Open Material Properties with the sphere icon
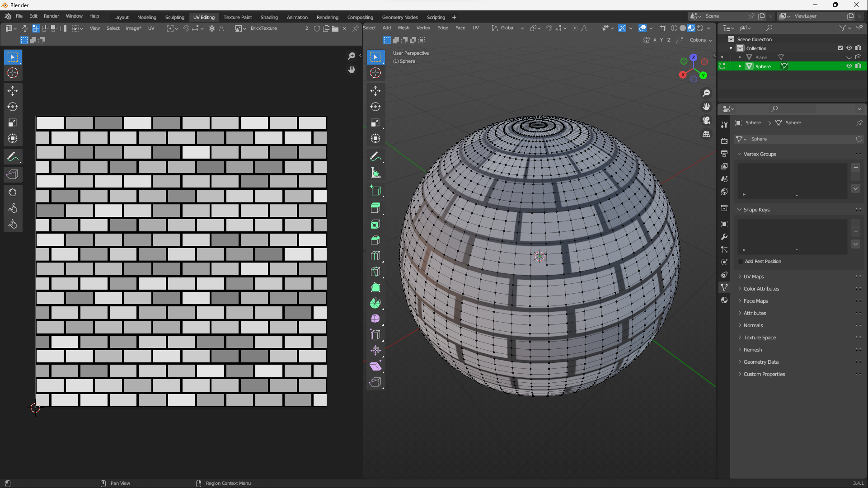 click(x=724, y=300)
